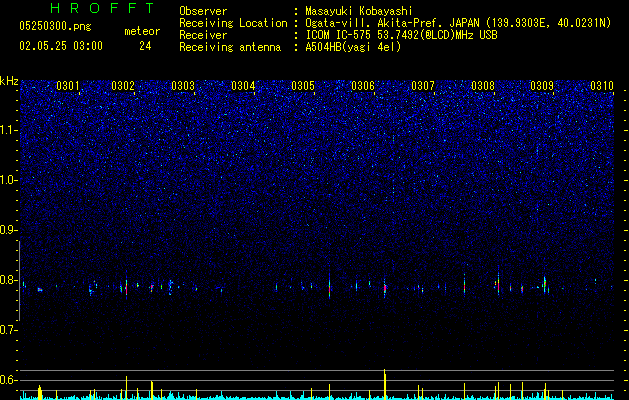This screenshot has width=629, height=400.
Task: Click the 0.8 kHz axis label
Action: click(8, 280)
